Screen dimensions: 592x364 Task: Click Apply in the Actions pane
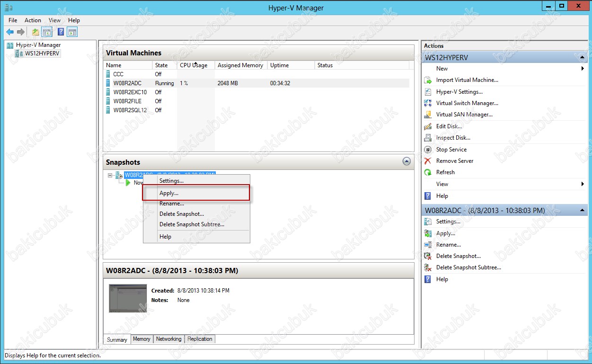point(446,233)
